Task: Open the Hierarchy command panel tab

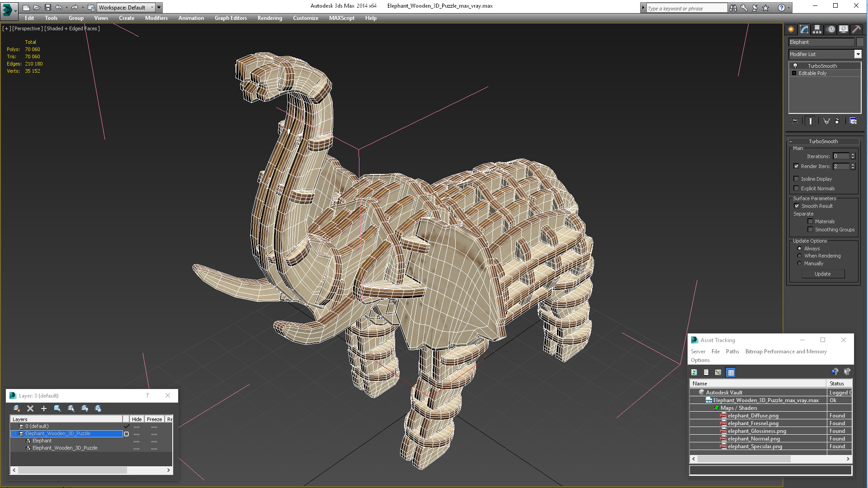Action: [817, 29]
